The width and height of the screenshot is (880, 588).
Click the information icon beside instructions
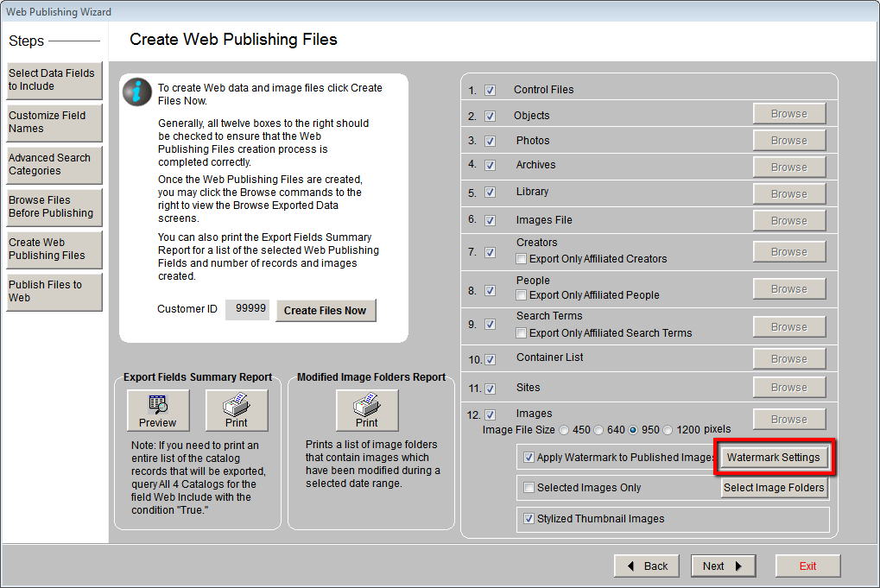pyautogui.click(x=136, y=92)
